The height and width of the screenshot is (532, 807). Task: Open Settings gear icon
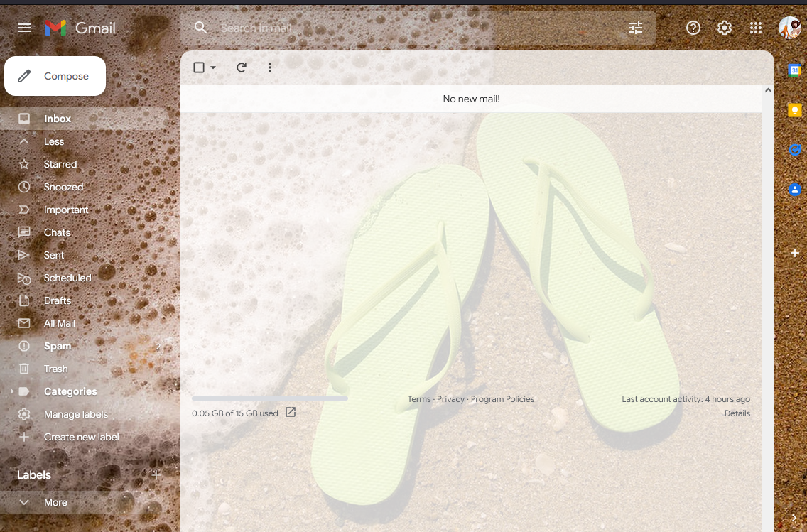725,28
